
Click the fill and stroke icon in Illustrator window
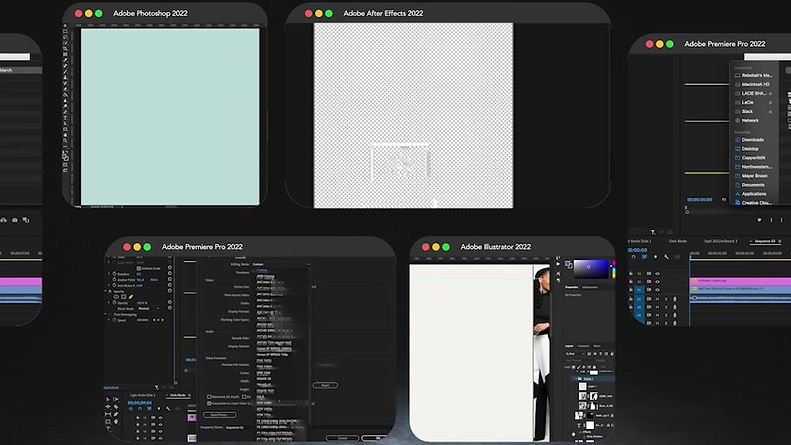(569, 264)
